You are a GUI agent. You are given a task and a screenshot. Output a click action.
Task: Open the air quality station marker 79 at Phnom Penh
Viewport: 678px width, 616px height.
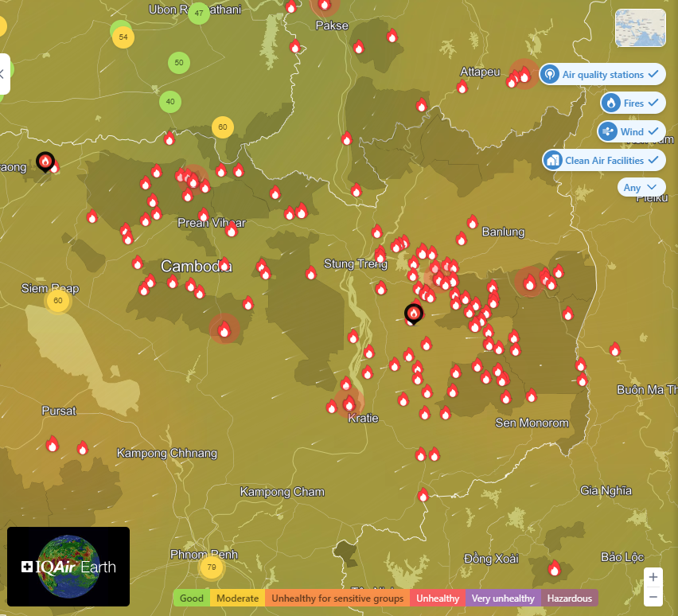coord(211,567)
